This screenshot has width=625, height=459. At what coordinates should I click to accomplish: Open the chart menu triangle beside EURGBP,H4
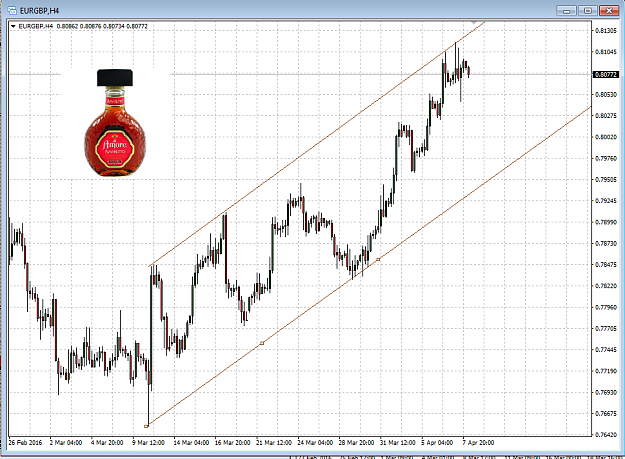[13, 26]
